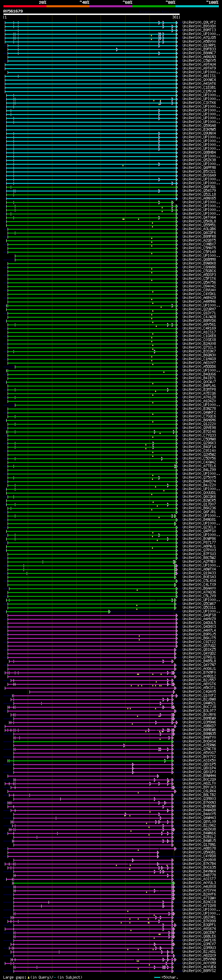Click the red 20% identity legend segment
The height and width of the screenshot is (980, 222).
click(25, 6)
